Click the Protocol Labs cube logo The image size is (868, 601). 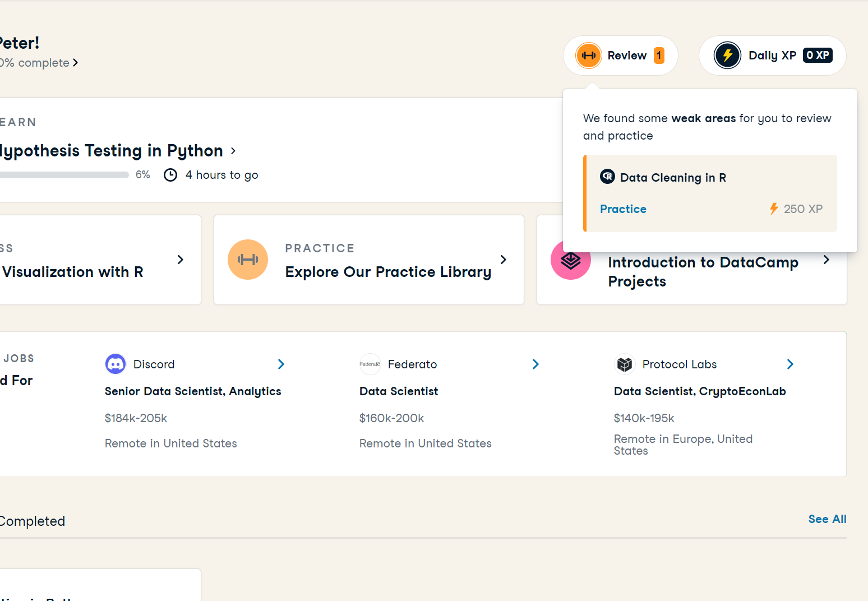pyautogui.click(x=625, y=364)
